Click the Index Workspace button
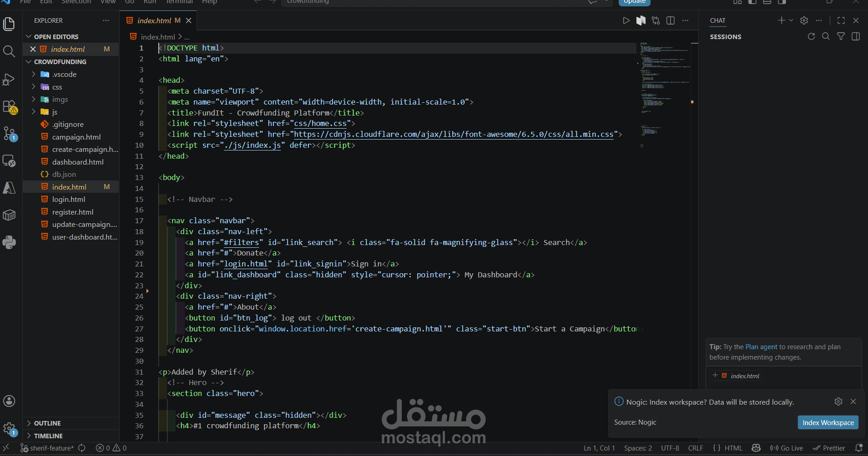This screenshot has height=456, width=868. 828,422
